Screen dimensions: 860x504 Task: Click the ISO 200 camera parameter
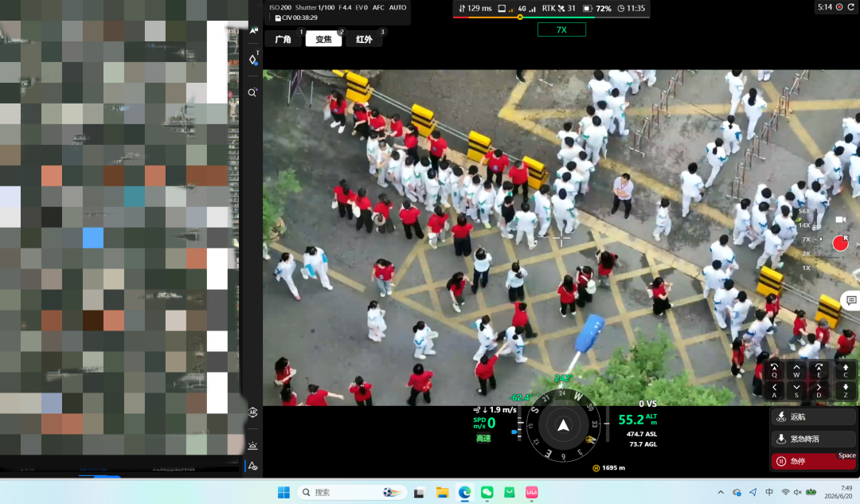pos(280,8)
